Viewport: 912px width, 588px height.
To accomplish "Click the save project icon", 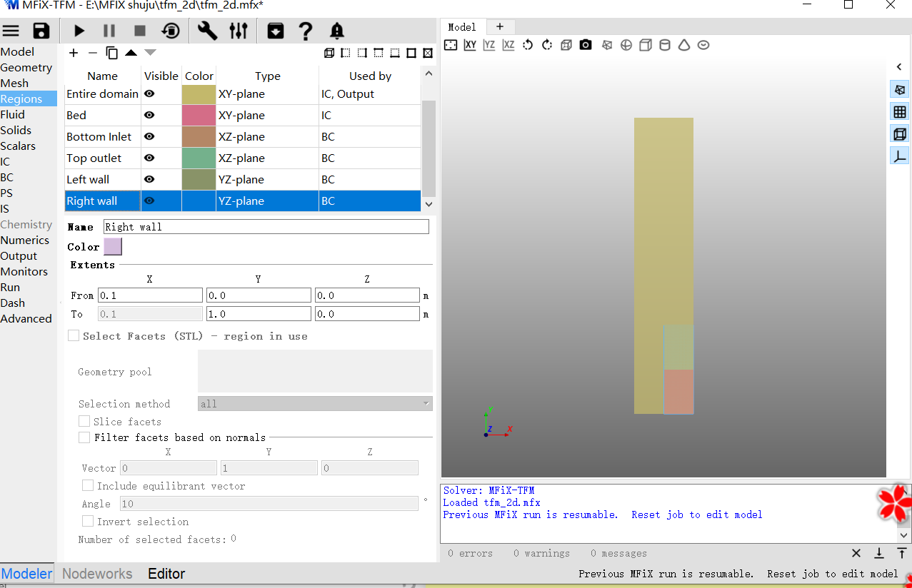I will [41, 31].
